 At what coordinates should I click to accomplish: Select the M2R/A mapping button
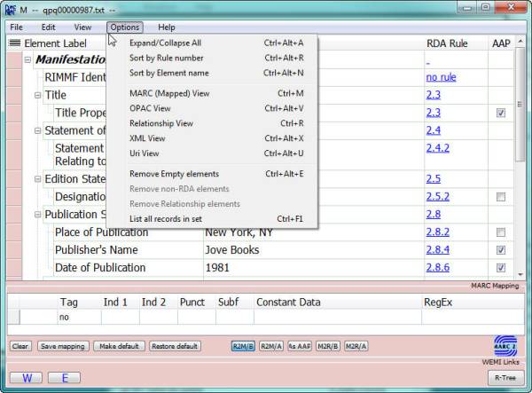tap(356, 346)
